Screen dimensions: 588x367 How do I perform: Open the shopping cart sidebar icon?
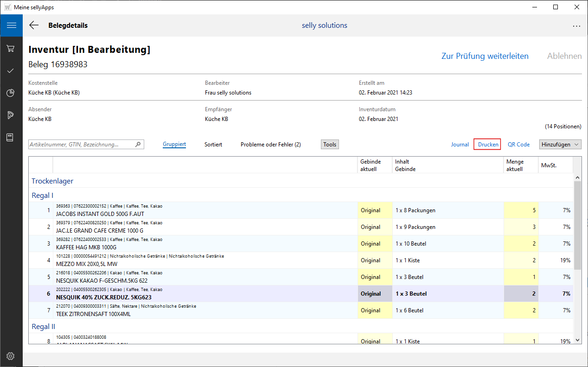11,48
